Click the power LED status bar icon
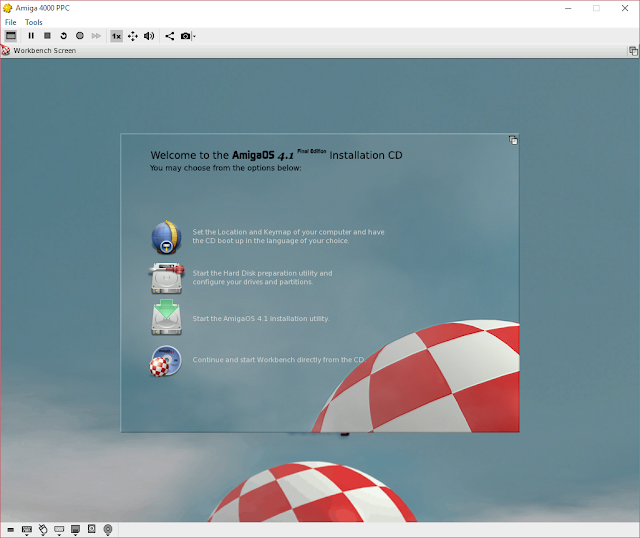This screenshot has height=538, width=640. tap(11, 530)
